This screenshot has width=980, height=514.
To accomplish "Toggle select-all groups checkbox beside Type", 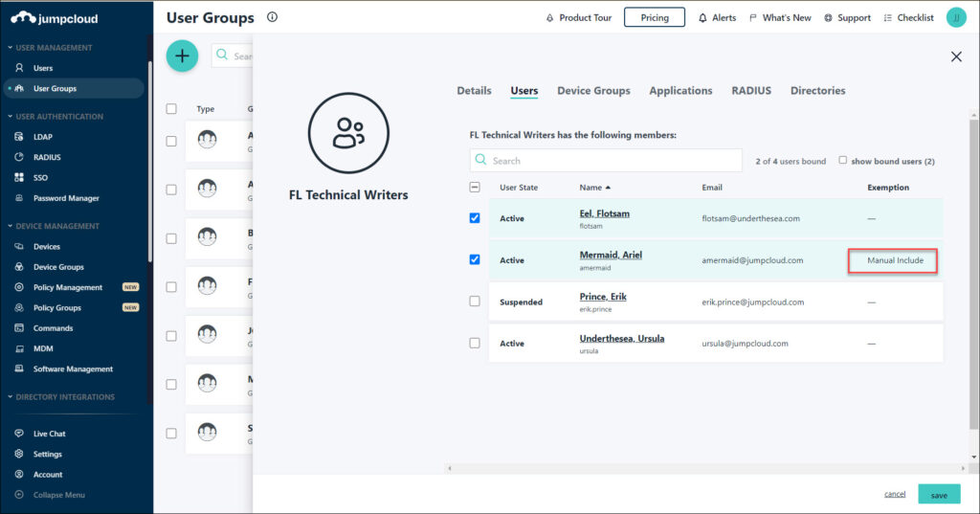I will [171, 109].
